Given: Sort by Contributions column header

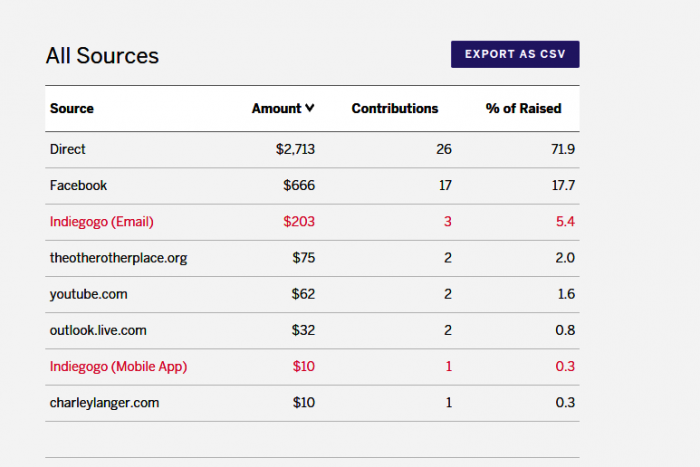Looking at the screenshot, I should click(x=395, y=108).
